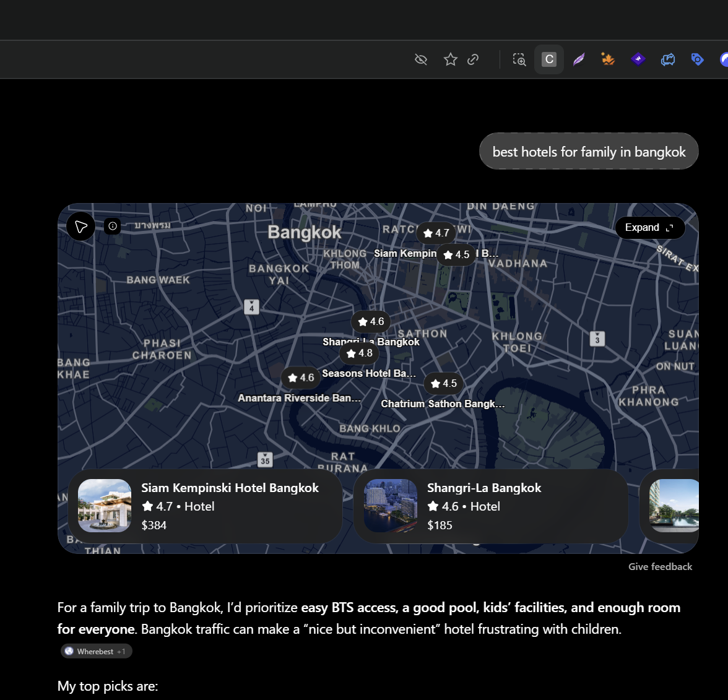Click the 4.6 pin above Shangri-La Bangkok label
Image resolution: width=728 pixels, height=700 pixels.
point(371,322)
